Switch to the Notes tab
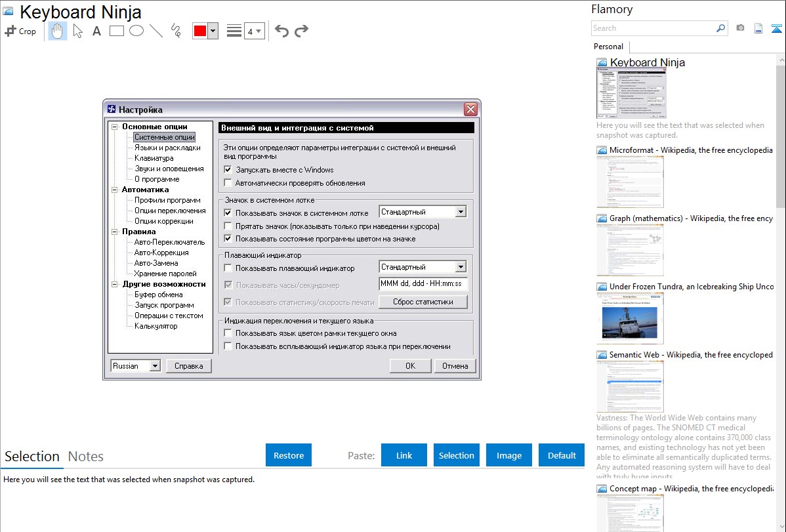The image size is (786, 532). (x=85, y=457)
